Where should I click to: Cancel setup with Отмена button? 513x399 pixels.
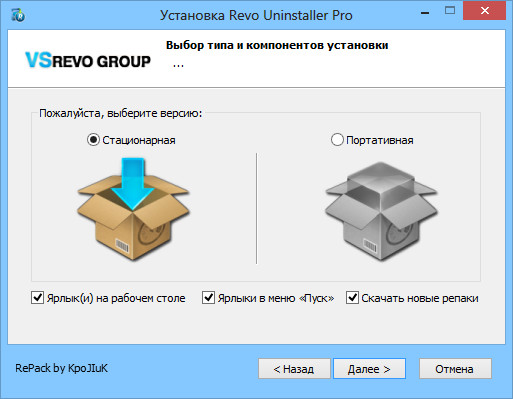coord(455,369)
